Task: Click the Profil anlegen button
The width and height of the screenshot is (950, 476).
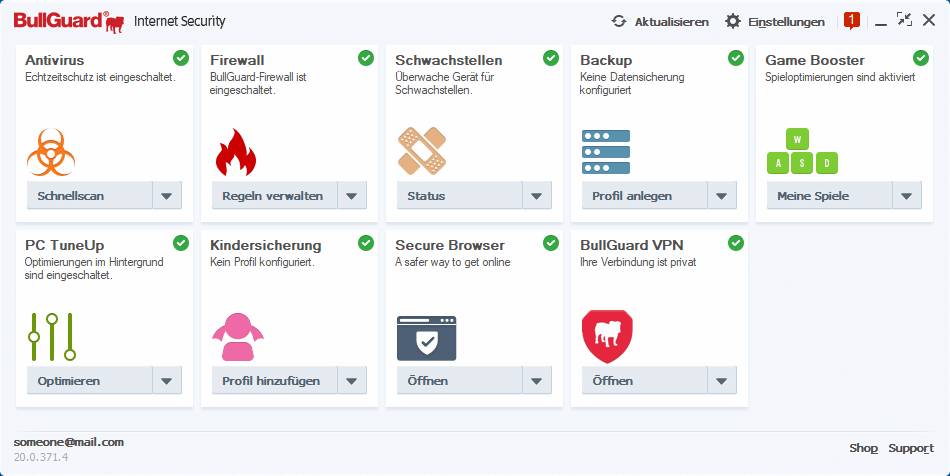Action: [x=644, y=196]
